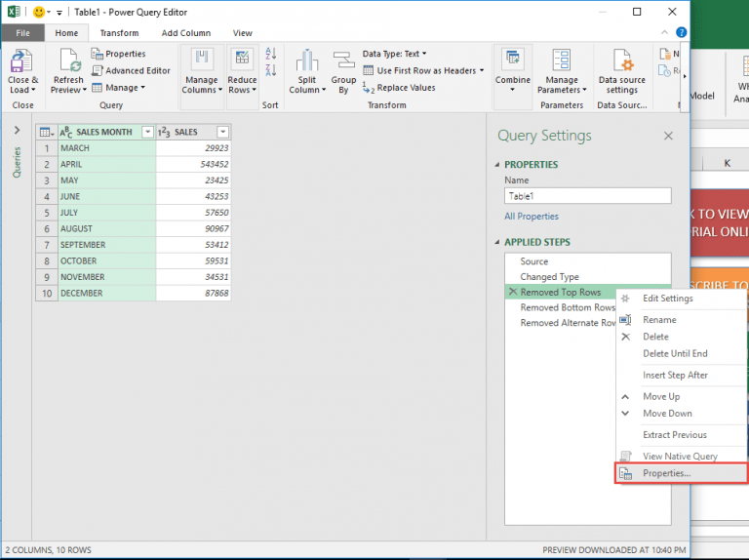The height and width of the screenshot is (560, 749).
Task: Switch to the Transform ribbon tab
Action: pos(119,33)
